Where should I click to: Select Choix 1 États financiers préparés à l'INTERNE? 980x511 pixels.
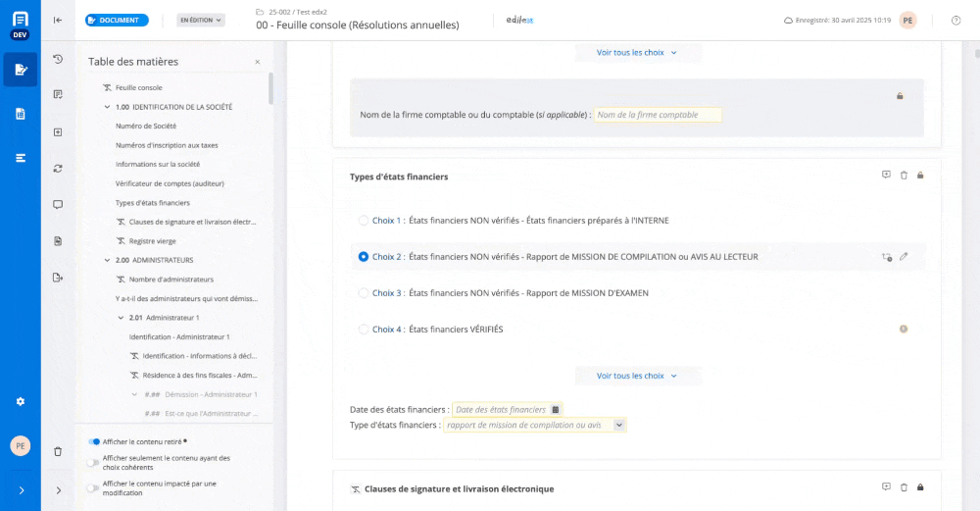[x=364, y=221]
